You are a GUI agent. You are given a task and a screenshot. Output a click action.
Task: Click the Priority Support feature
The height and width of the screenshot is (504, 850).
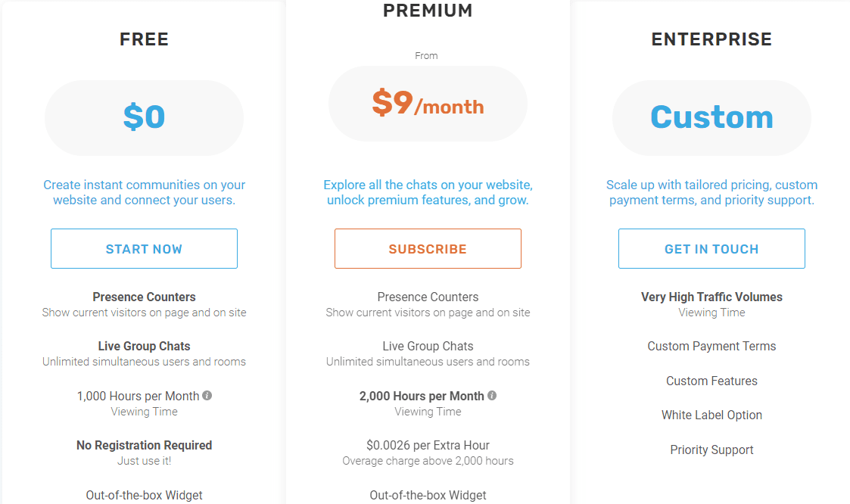pos(711,450)
